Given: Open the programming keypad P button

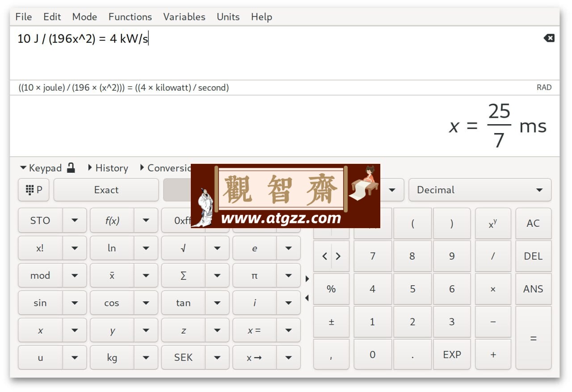Looking at the screenshot, I should coord(34,190).
